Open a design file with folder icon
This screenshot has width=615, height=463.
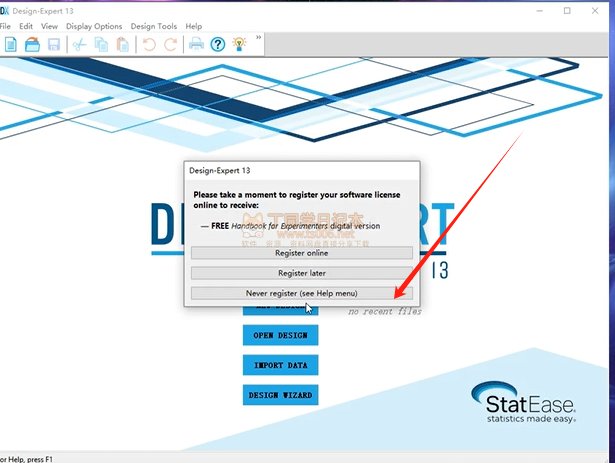(x=32, y=44)
